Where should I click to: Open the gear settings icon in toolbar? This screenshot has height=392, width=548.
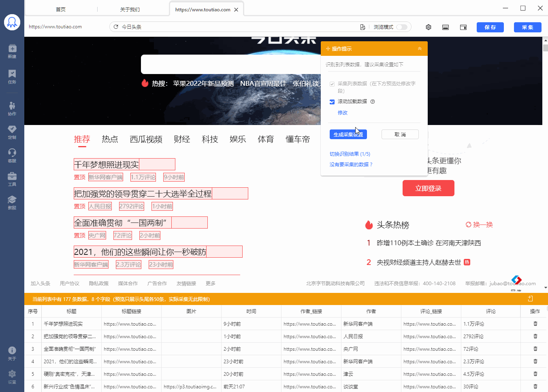(429, 27)
